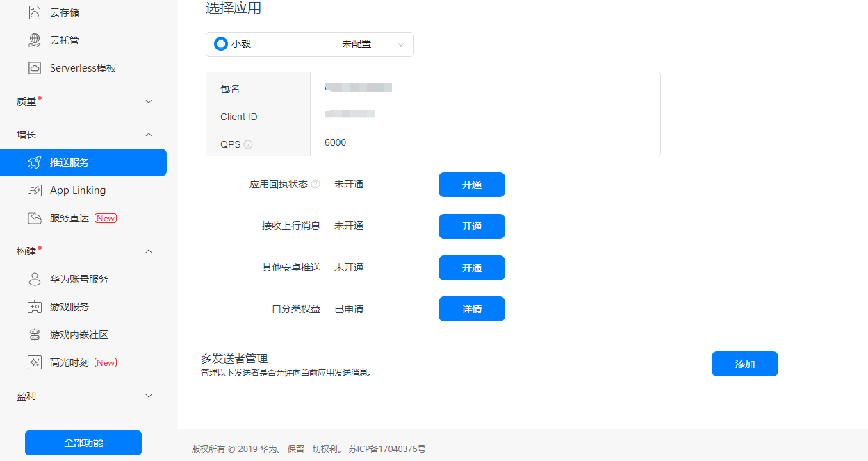This screenshot has width=868, height=461.
Task: Open Serverless模板 in the sidebar
Action: tap(83, 68)
